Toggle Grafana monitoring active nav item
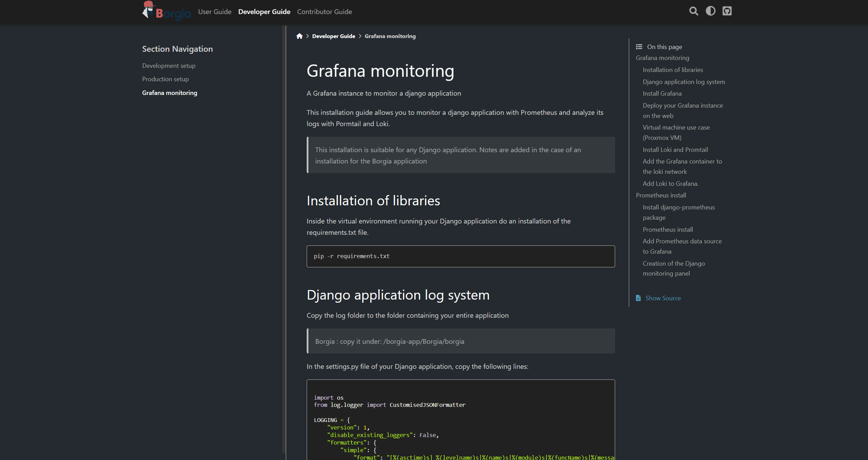 tap(170, 93)
